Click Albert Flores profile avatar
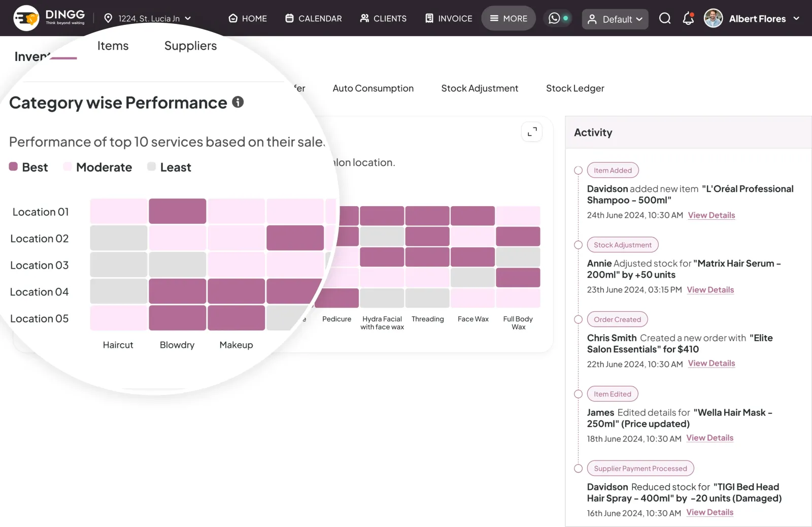The image size is (812, 527). click(x=713, y=18)
